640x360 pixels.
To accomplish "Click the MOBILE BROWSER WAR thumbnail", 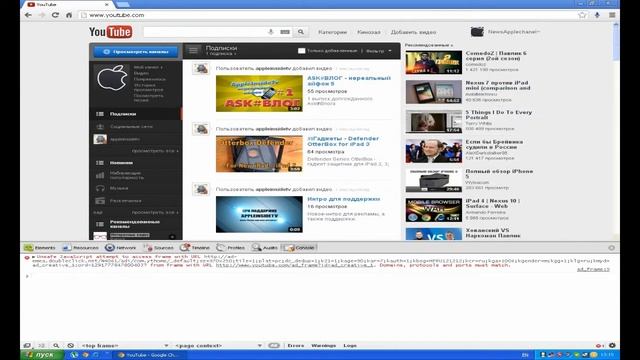I will point(433,210).
